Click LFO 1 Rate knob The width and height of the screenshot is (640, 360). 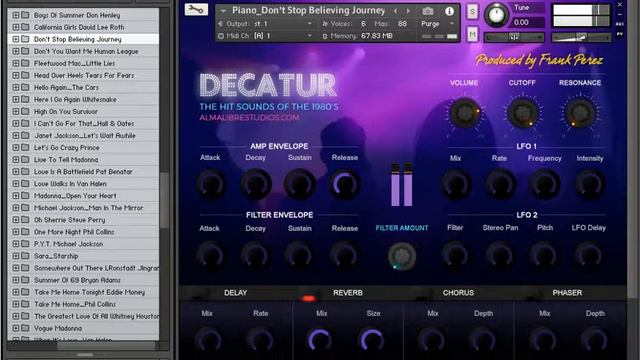[x=500, y=184]
